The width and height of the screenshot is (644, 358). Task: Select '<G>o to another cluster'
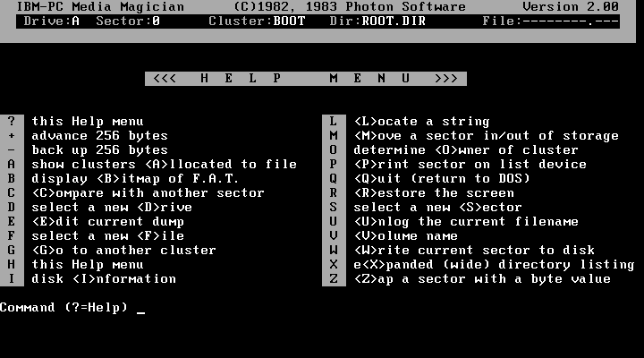[x=124, y=251]
